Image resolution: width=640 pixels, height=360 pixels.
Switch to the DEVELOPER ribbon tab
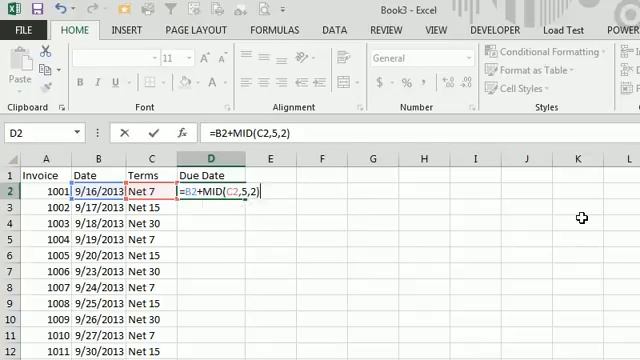pos(495,30)
